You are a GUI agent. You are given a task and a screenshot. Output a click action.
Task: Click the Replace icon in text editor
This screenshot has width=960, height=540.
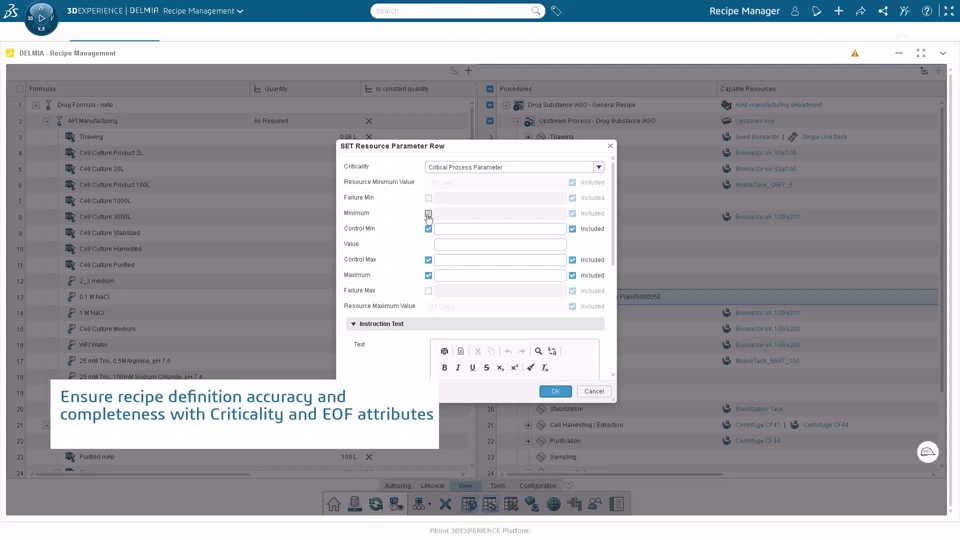[x=552, y=351]
